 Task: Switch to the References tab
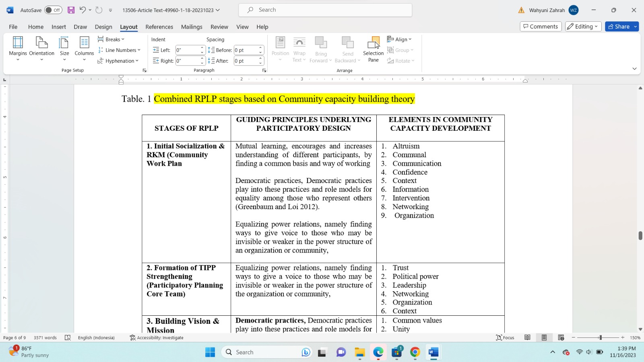tap(159, 27)
